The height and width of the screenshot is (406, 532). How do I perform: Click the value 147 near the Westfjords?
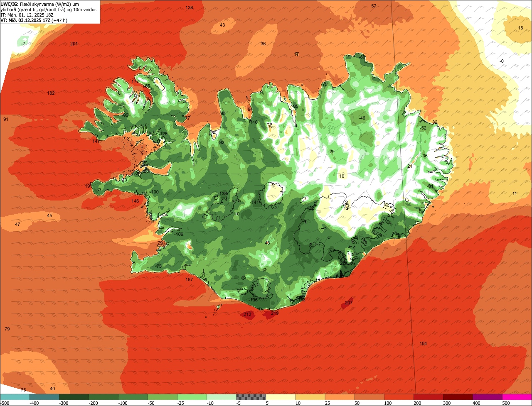96,141
